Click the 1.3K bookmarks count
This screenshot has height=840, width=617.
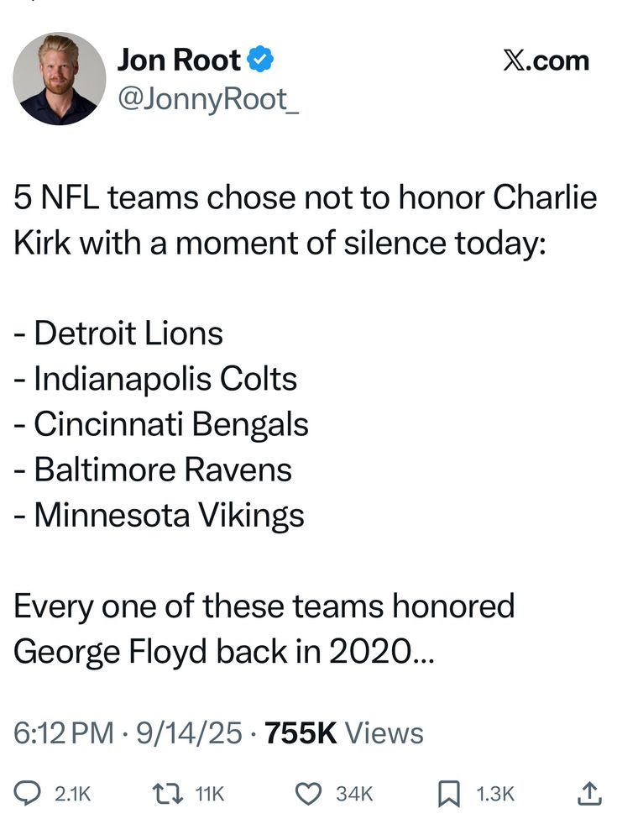tap(495, 793)
